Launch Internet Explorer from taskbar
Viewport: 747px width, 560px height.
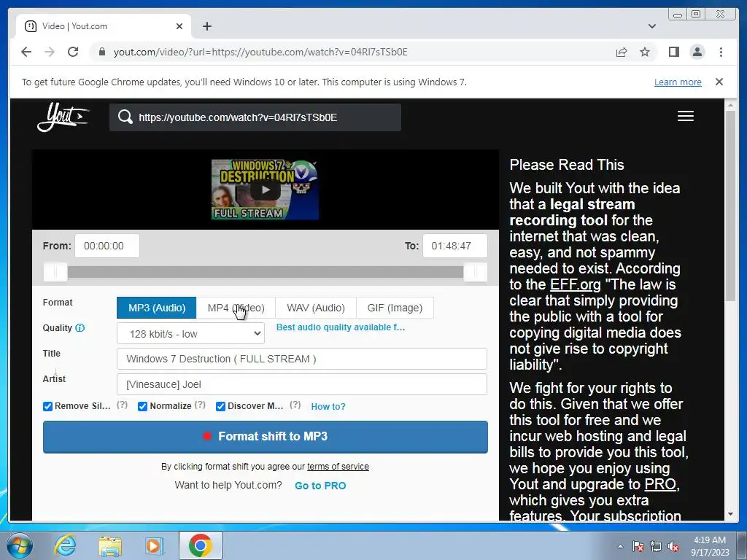pos(65,545)
